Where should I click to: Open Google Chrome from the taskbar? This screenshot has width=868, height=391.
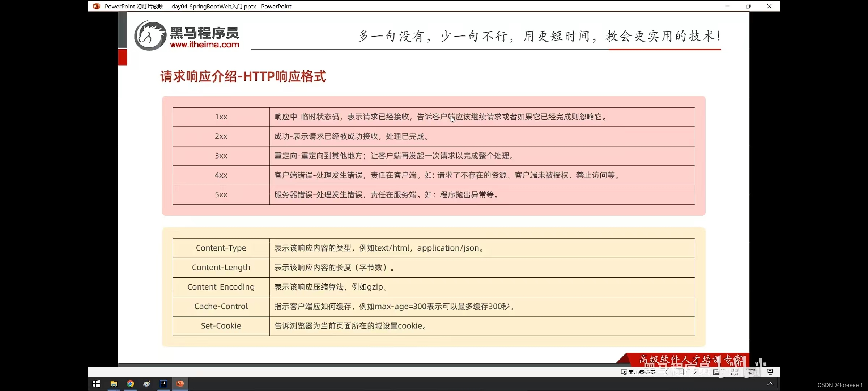click(x=130, y=384)
